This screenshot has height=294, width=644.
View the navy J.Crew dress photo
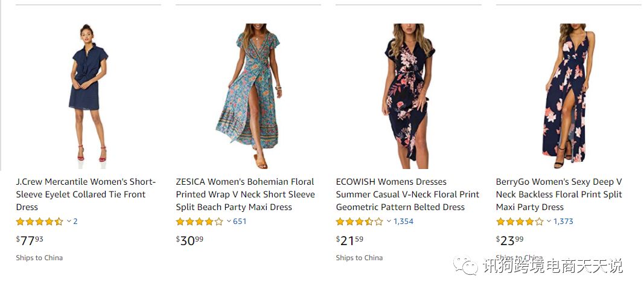coord(88,95)
